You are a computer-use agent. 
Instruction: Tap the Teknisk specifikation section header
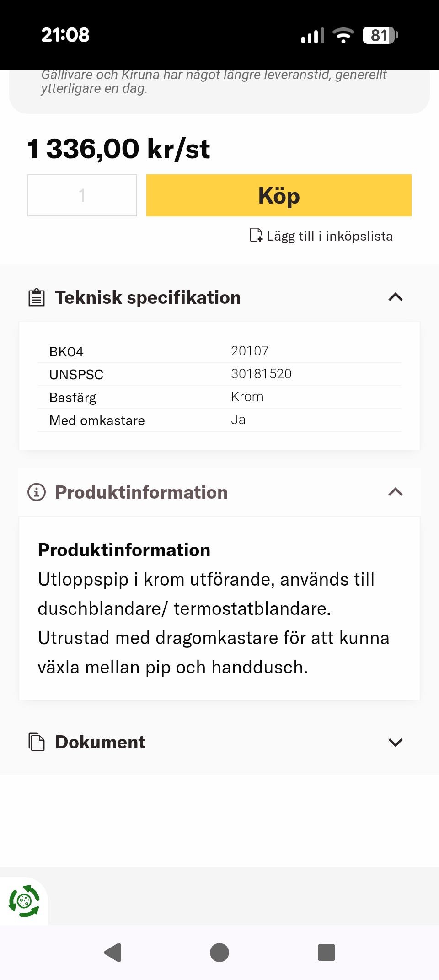pos(148,297)
